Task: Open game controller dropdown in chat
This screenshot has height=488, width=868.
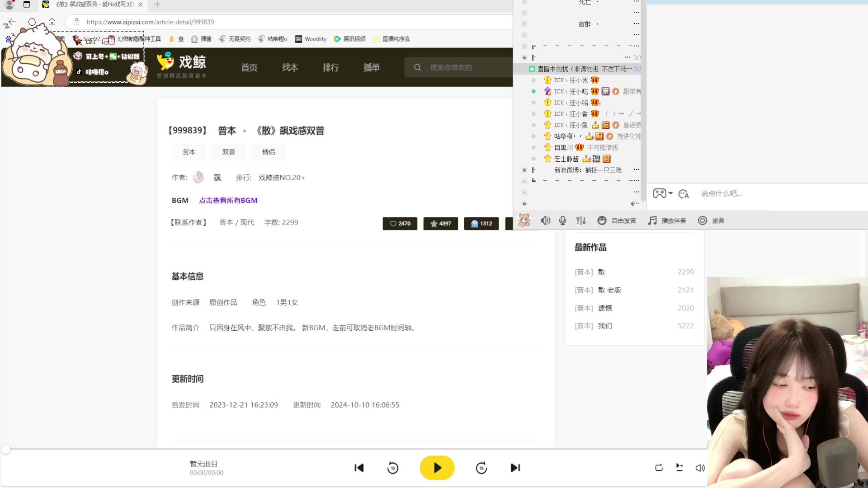Action: click(663, 193)
